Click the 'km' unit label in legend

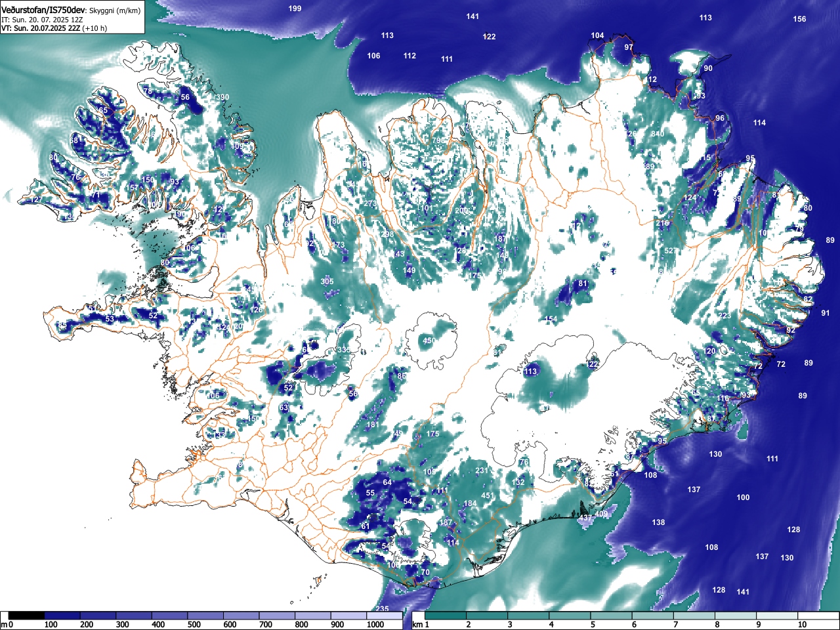click(x=417, y=625)
